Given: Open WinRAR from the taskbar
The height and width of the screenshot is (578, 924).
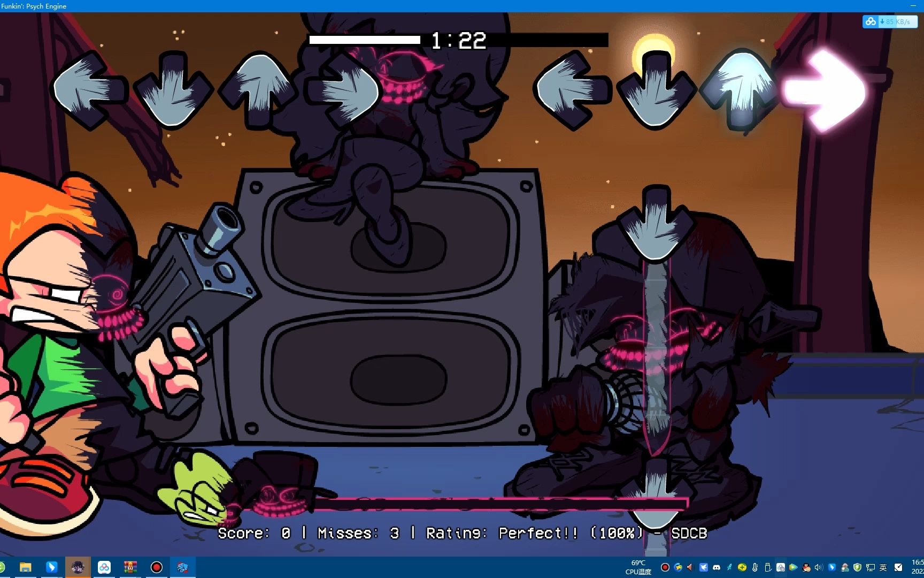Looking at the screenshot, I should (x=130, y=567).
